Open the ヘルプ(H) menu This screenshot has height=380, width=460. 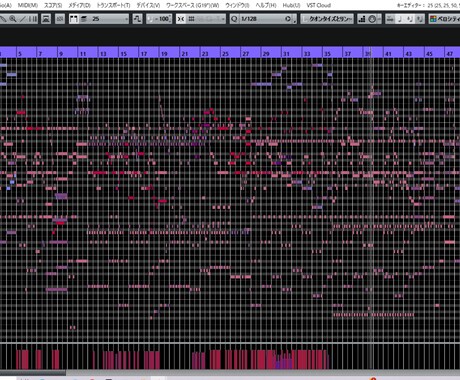(x=266, y=5)
